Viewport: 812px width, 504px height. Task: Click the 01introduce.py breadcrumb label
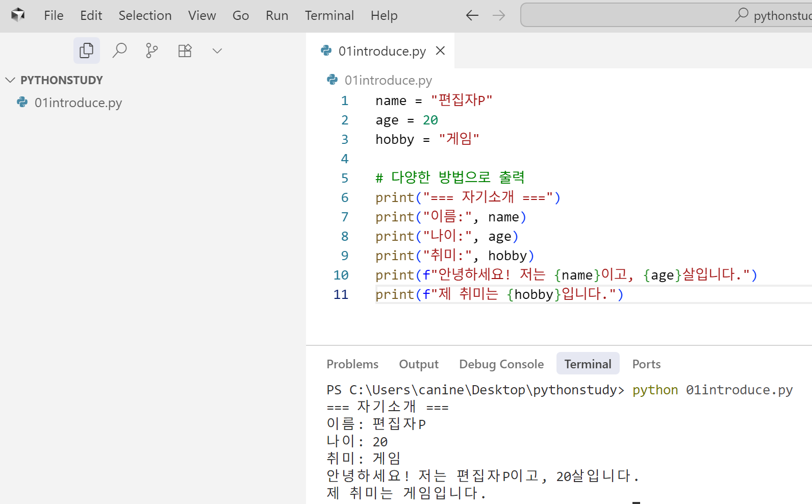coord(388,80)
